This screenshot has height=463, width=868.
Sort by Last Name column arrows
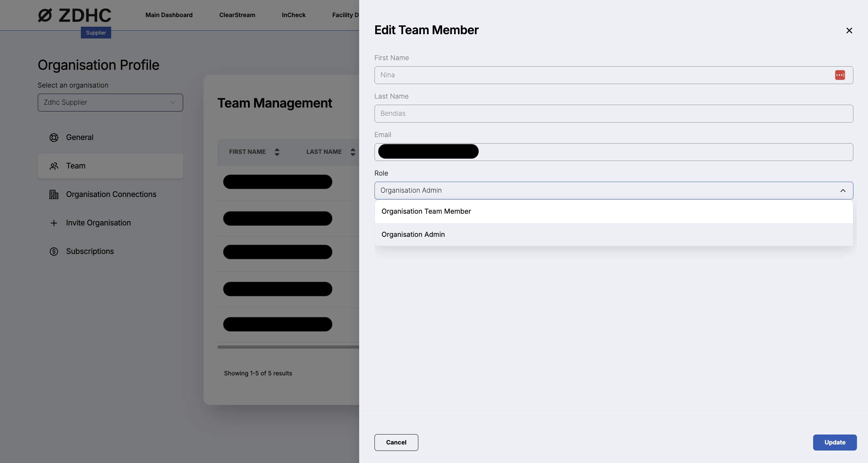pyautogui.click(x=353, y=152)
